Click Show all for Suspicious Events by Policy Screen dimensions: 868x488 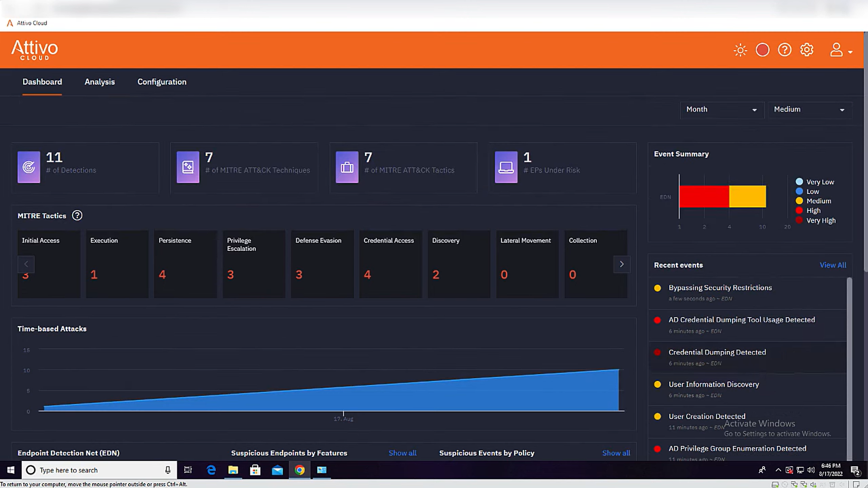pos(616,453)
